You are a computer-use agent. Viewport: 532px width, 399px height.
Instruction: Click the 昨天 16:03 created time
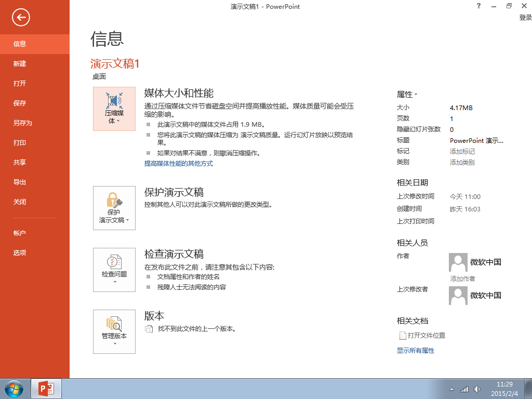[x=465, y=209]
